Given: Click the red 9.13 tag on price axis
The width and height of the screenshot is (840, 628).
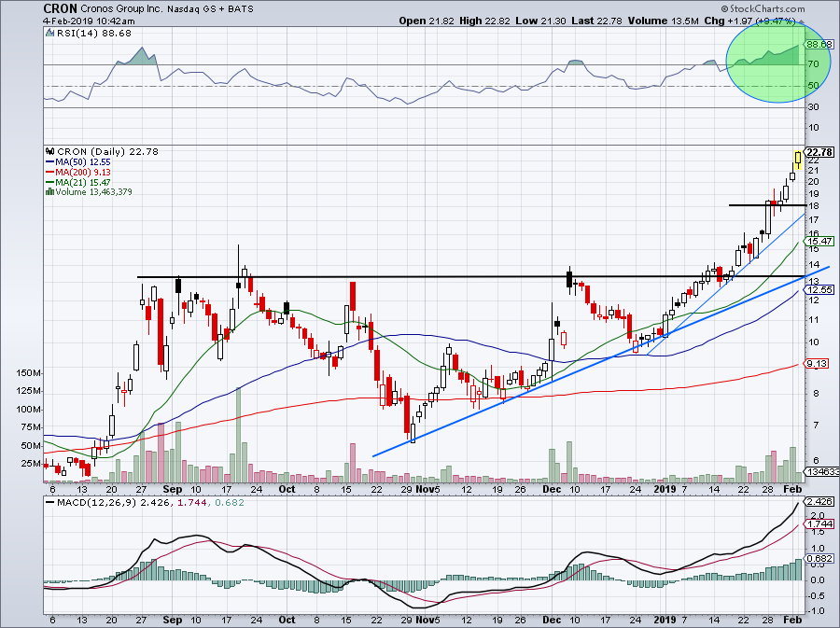Looking at the screenshot, I should tap(817, 364).
